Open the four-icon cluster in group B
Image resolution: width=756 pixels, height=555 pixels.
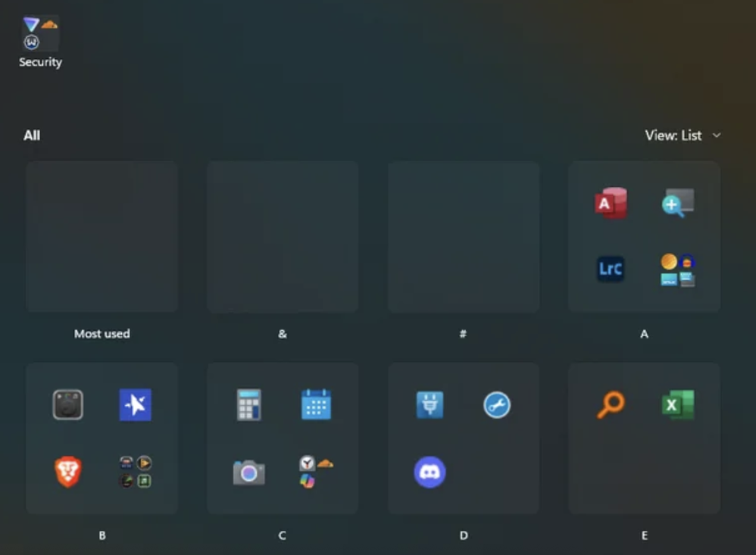135,472
